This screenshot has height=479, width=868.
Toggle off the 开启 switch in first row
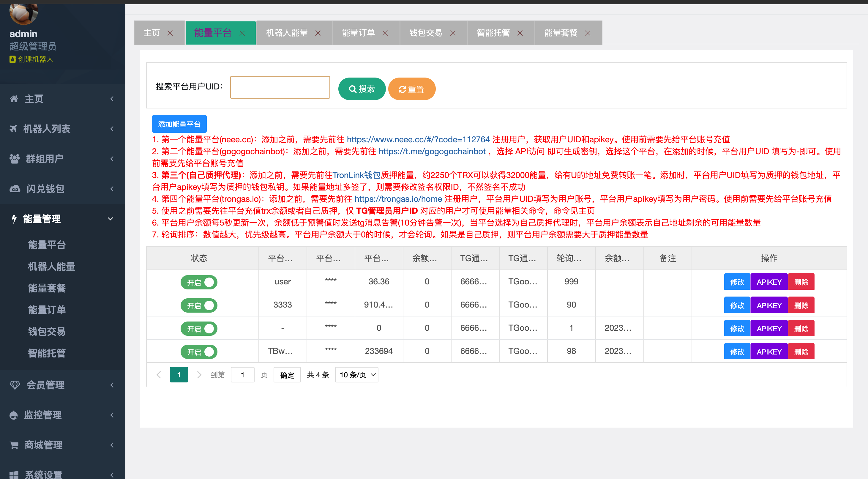(x=199, y=282)
